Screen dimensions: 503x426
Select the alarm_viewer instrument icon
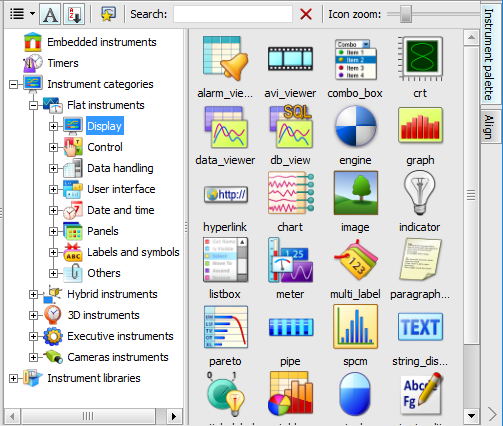pos(225,58)
